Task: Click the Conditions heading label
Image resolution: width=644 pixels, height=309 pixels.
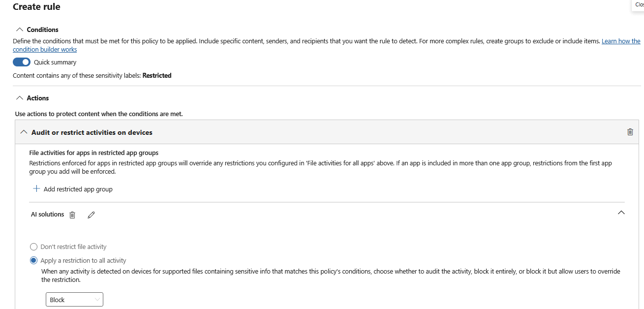Action: pos(43,30)
